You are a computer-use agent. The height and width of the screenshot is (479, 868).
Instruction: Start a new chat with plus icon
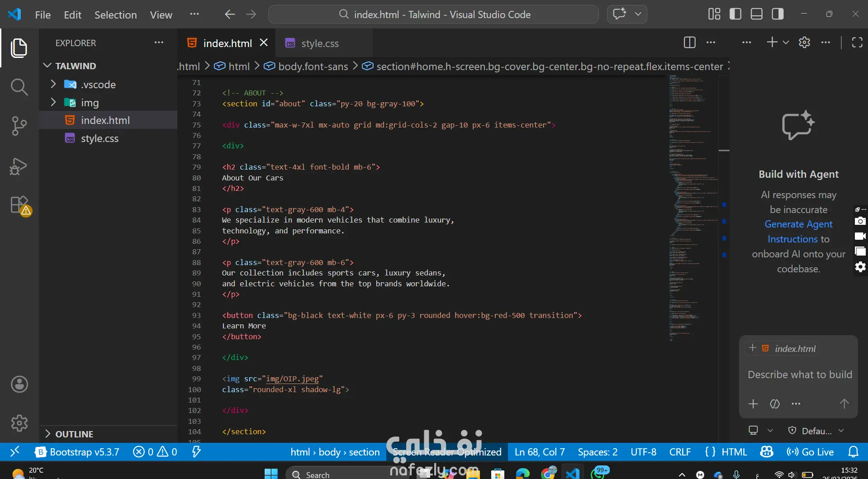772,42
